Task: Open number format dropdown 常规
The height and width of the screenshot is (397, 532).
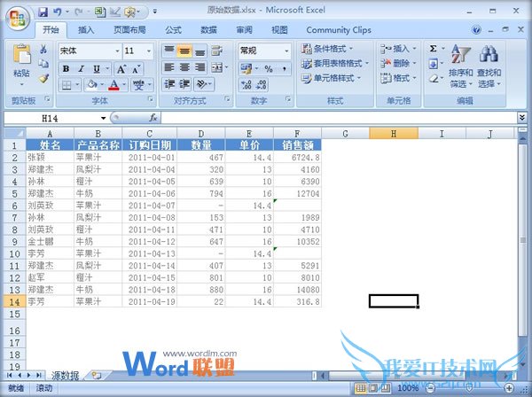Action: 286,51
